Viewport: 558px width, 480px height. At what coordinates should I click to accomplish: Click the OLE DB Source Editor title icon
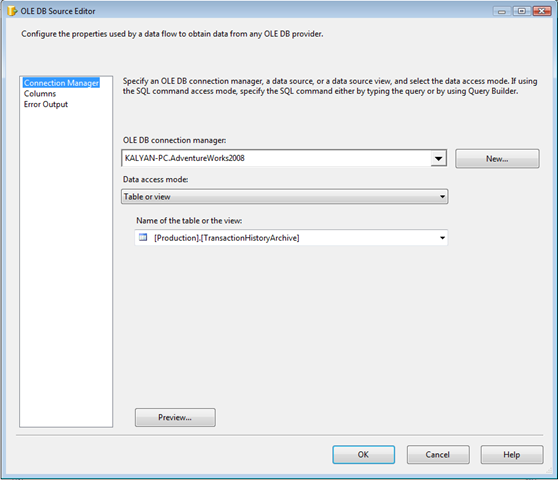click(x=12, y=11)
